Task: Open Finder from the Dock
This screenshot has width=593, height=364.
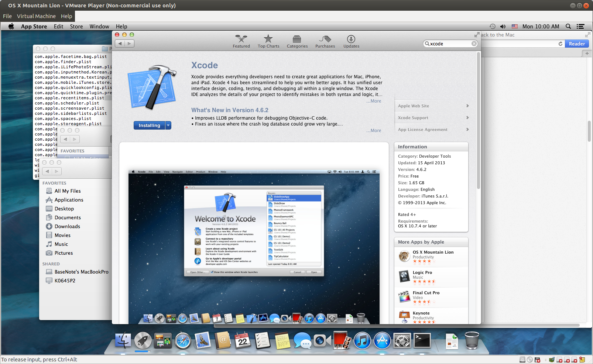Action: tap(123, 340)
